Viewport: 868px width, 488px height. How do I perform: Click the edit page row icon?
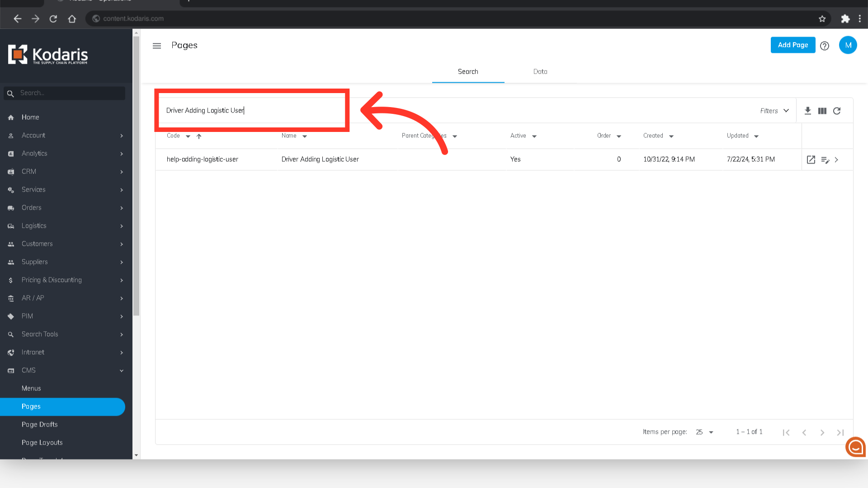pos(825,160)
